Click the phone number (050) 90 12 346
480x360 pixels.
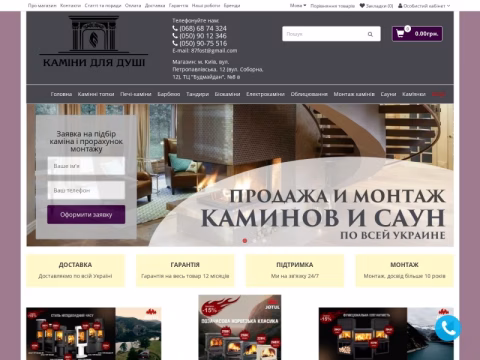click(203, 36)
